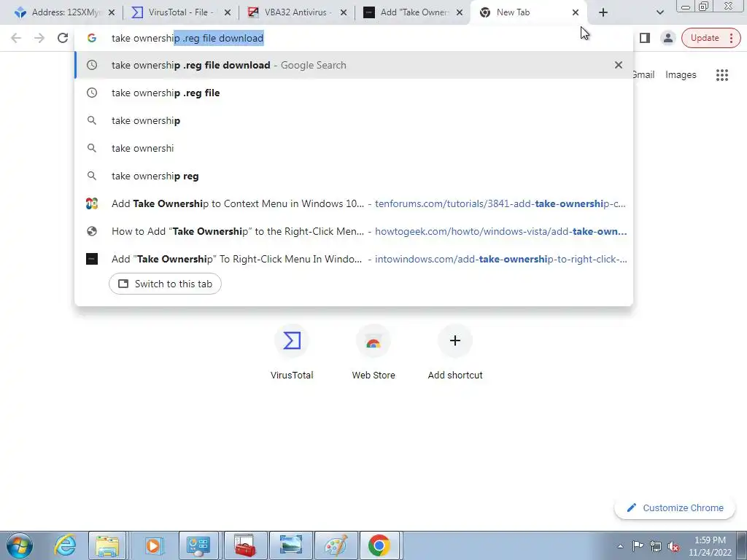Click the network tray icon

tap(656, 546)
